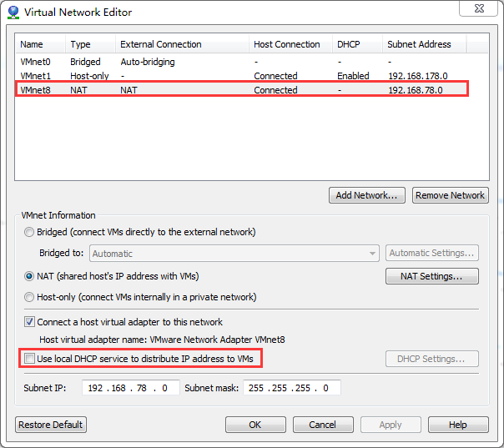The height and width of the screenshot is (448, 504).
Task: Click the Virtual Network Editor title icon
Action: (x=13, y=13)
